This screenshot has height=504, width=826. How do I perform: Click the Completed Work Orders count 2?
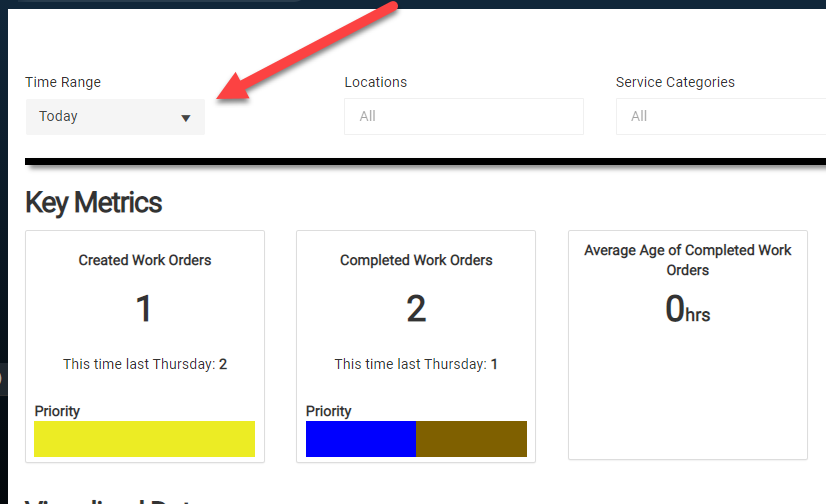click(416, 309)
